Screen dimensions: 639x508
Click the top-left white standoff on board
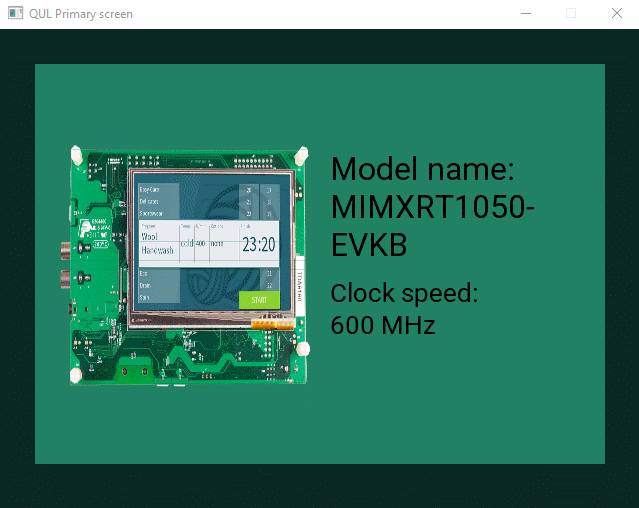point(76,155)
